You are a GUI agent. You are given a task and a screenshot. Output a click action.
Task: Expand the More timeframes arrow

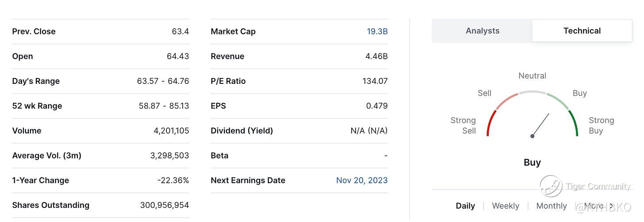(611, 206)
